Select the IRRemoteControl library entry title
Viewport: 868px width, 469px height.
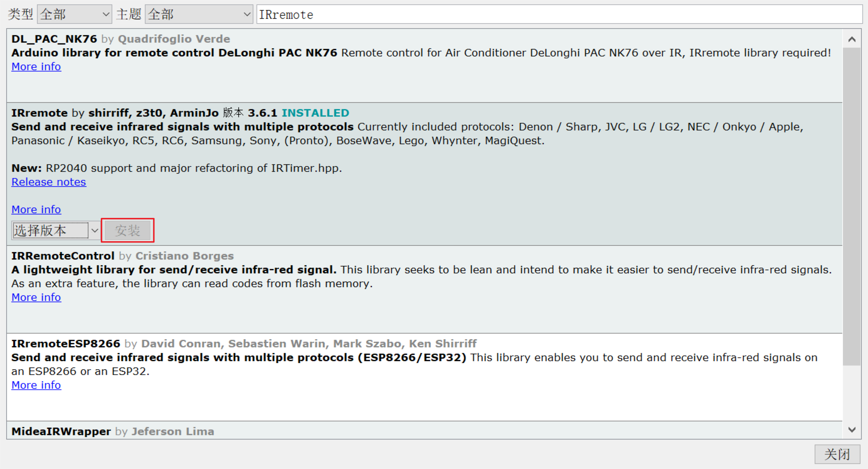click(x=63, y=256)
